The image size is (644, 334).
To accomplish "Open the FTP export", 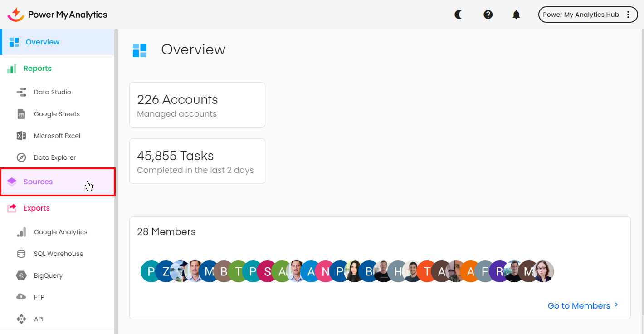I will (x=39, y=297).
